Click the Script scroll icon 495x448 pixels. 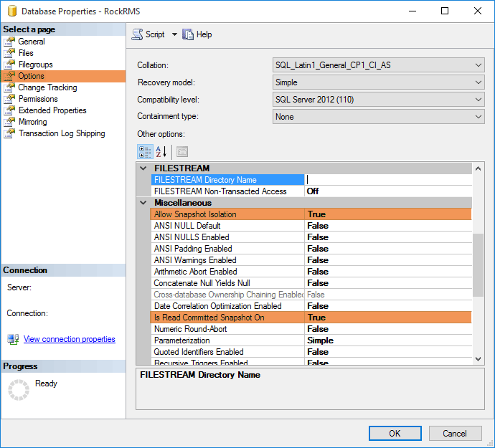tap(137, 34)
